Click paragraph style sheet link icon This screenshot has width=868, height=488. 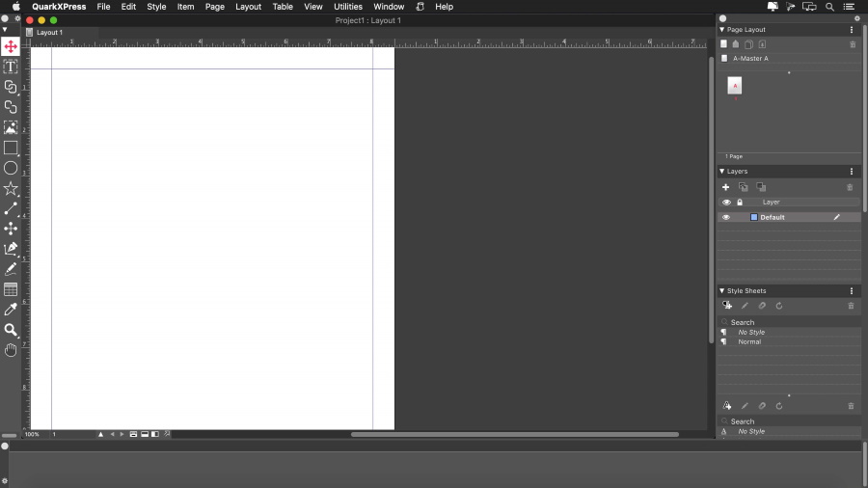762,306
